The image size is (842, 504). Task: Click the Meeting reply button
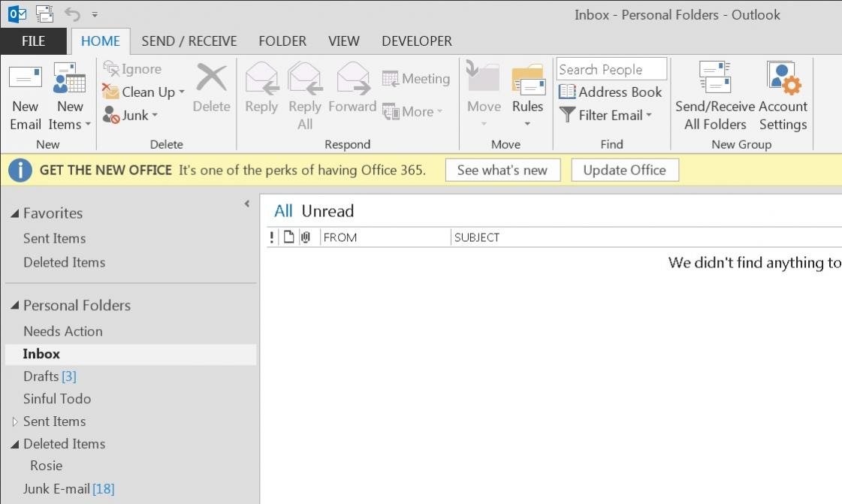(x=416, y=78)
